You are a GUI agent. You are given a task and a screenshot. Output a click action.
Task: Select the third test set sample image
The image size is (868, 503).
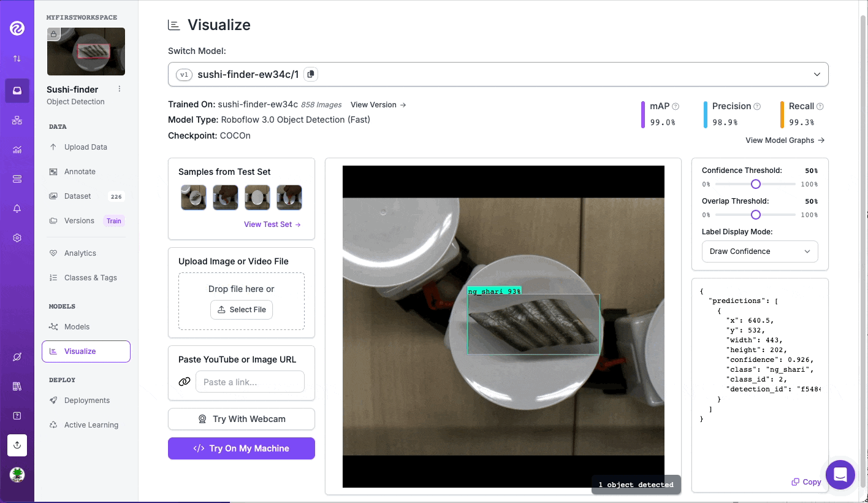point(257,198)
